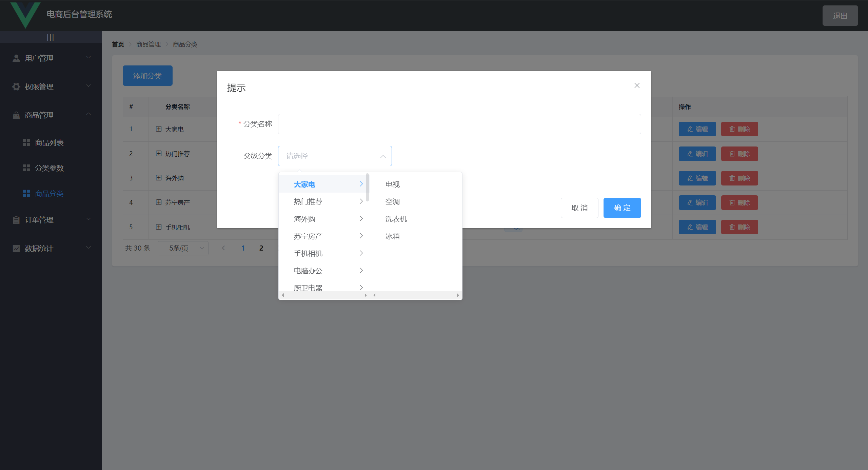The height and width of the screenshot is (470, 868).
Task: Toggle sidebar collapse bars icon
Action: [51, 37]
